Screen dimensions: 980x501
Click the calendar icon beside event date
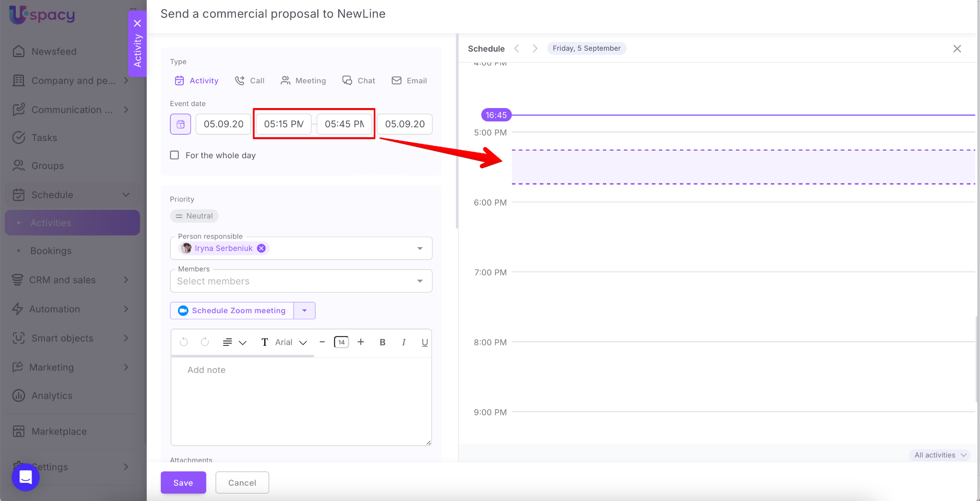[x=180, y=124]
